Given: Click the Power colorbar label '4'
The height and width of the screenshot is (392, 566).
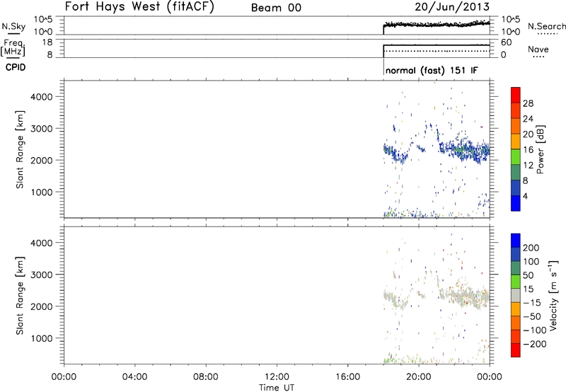Looking at the screenshot, I should [525, 196].
